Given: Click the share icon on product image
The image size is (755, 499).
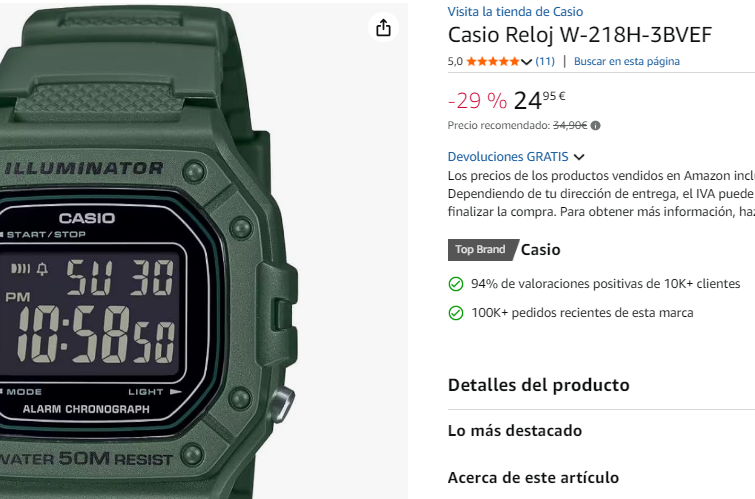Looking at the screenshot, I should tap(383, 27).
